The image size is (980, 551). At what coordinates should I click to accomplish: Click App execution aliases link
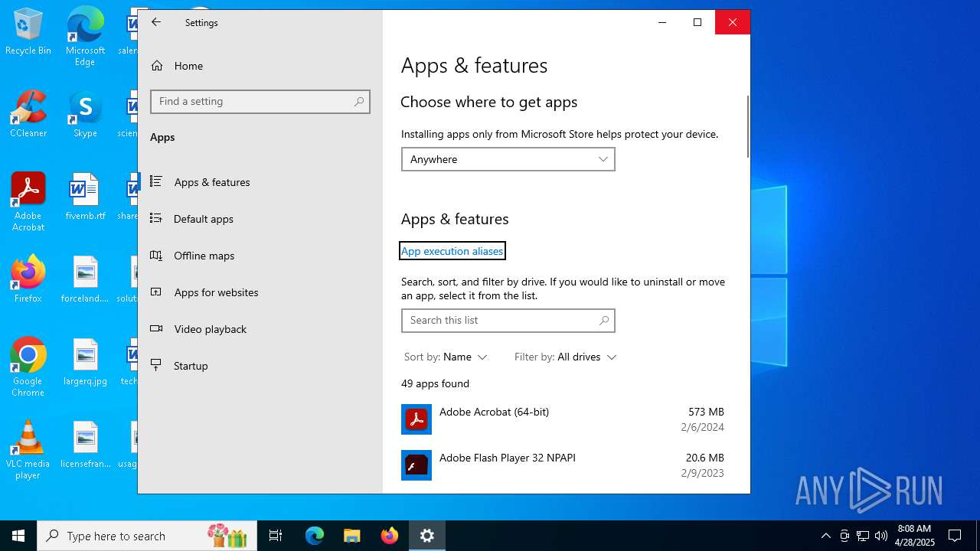[452, 251]
